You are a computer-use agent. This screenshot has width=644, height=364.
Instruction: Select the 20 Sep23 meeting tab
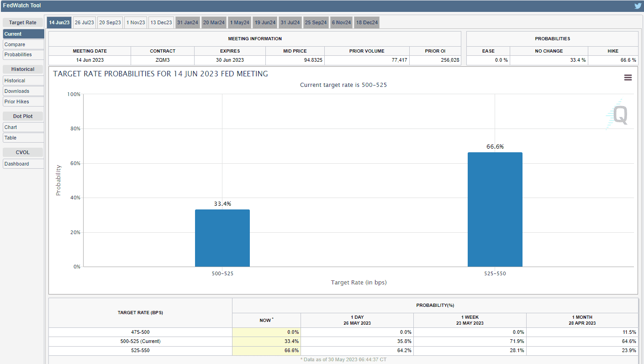pyautogui.click(x=110, y=23)
